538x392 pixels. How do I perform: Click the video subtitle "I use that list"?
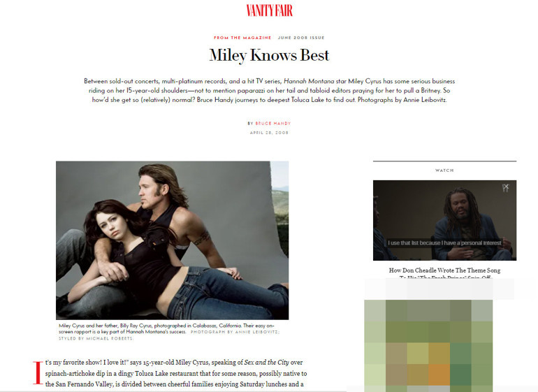pyautogui.click(x=444, y=243)
